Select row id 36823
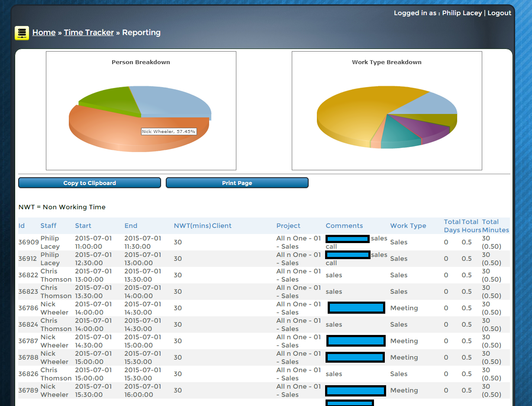This screenshot has width=532, height=406. (28, 292)
